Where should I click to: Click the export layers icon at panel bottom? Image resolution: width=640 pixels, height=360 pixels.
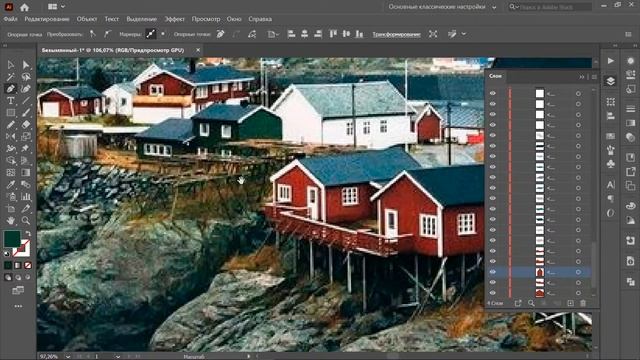pos(518,303)
